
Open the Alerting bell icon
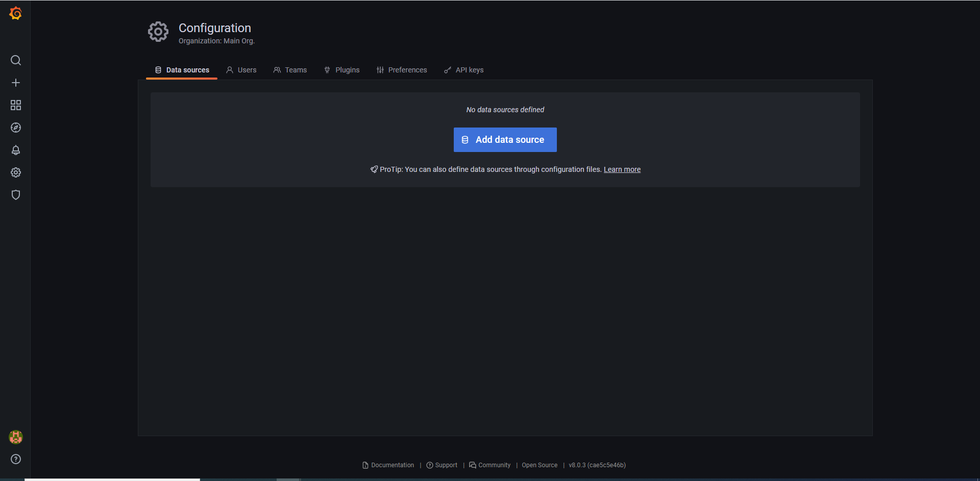tap(16, 150)
